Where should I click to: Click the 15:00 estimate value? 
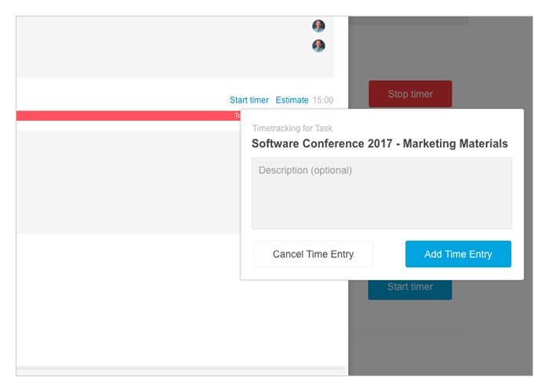pos(323,100)
